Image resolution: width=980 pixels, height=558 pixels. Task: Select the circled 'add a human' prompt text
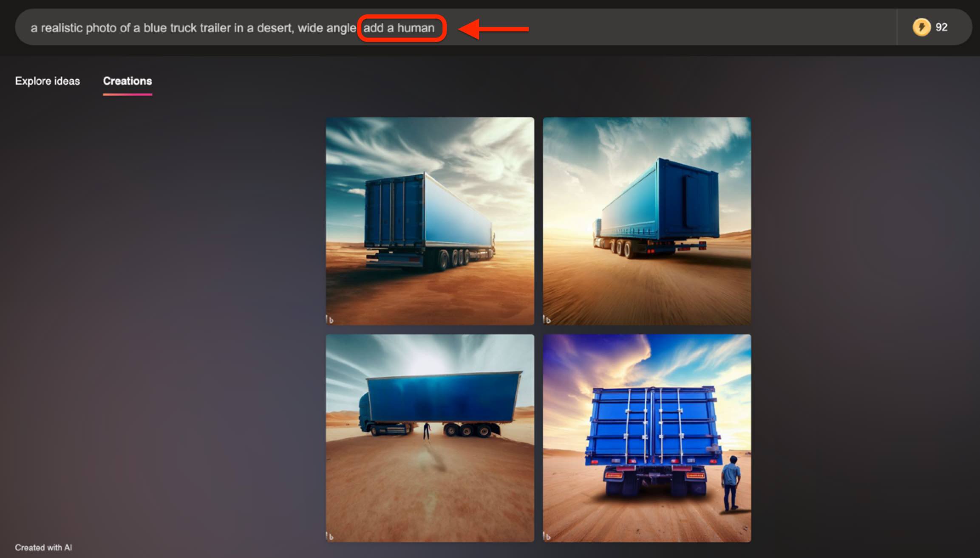pos(402,28)
